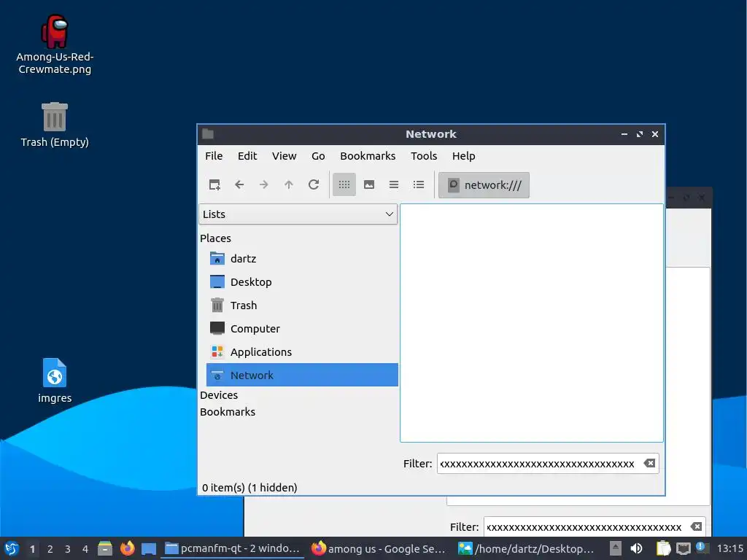Select dartz home folder in Places
This screenshot has height=560, width=747.
coord(302,259)
